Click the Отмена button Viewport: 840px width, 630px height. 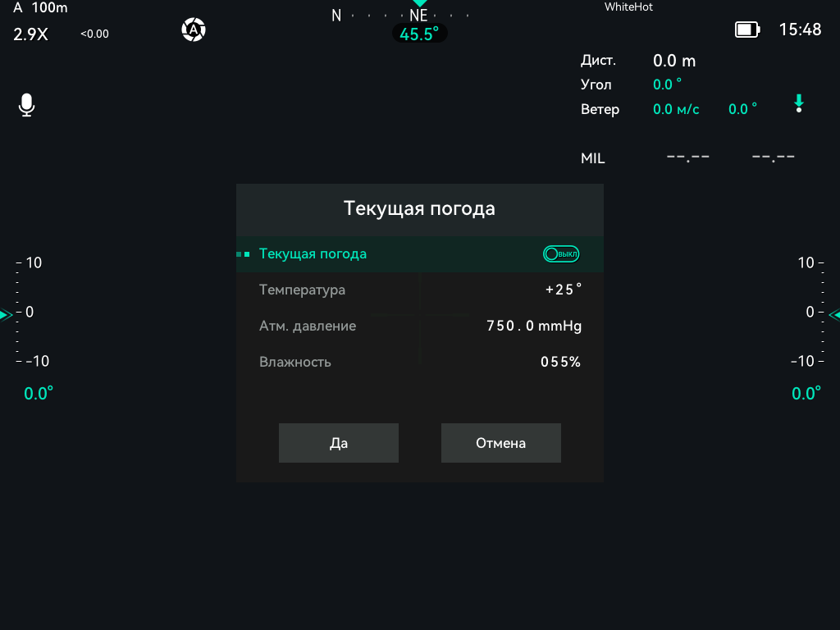point(501,443)
